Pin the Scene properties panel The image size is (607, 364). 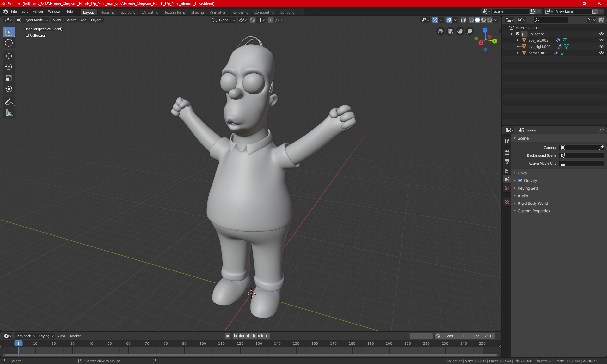601,130
